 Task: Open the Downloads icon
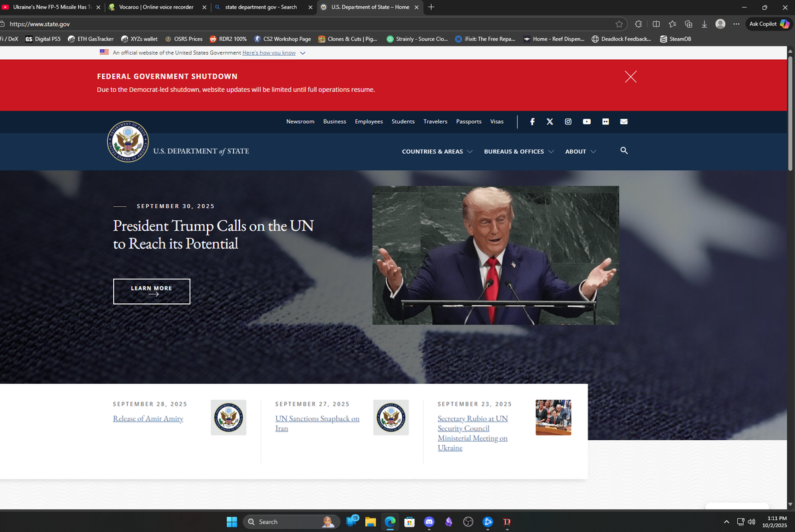point(705,24)
